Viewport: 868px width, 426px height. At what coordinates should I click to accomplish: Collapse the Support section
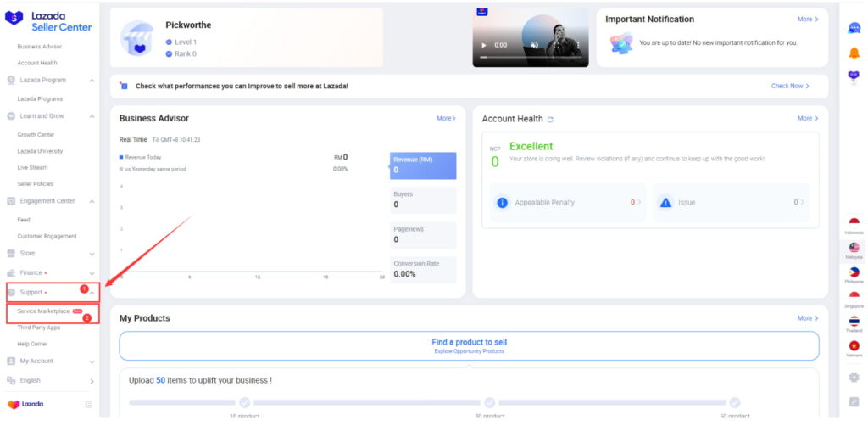(x=93, y=293)
